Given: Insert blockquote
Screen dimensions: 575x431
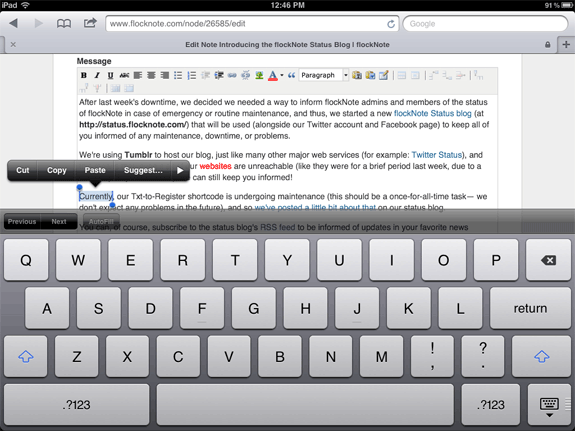Looking at the screenshot, I should (x=292, y=75).
